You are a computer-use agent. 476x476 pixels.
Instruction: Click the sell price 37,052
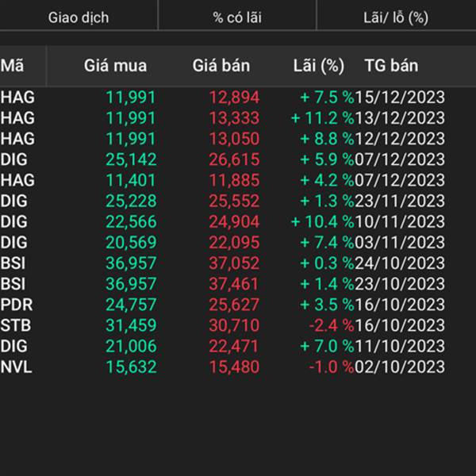pyautogui.click(x=234, y=263)
